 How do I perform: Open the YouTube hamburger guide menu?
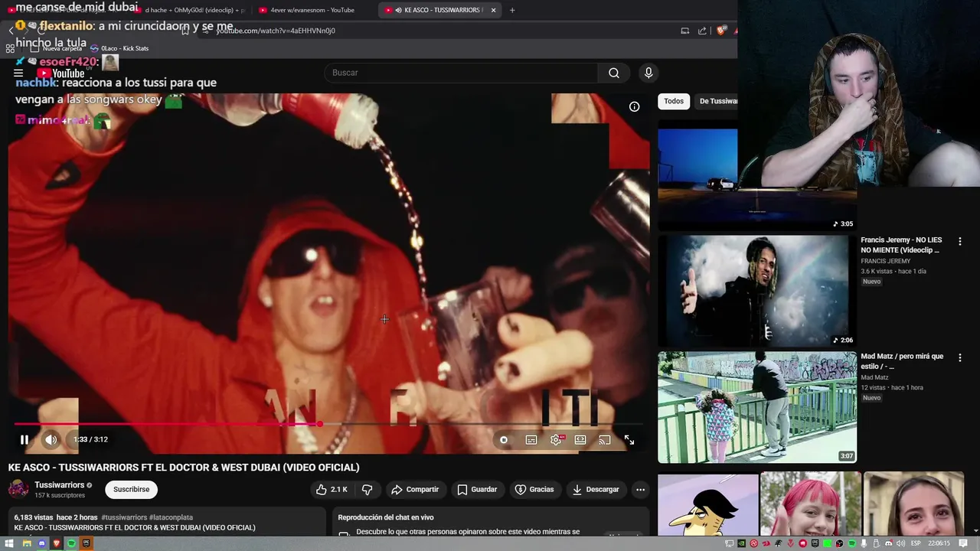18,73
